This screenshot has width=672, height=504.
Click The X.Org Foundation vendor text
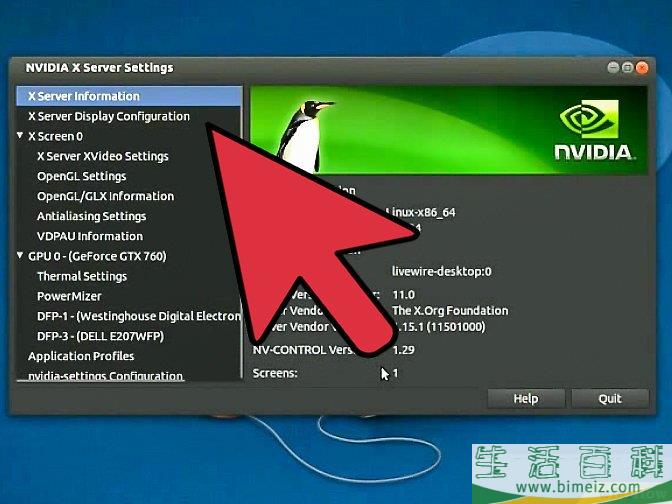point(450,310)
